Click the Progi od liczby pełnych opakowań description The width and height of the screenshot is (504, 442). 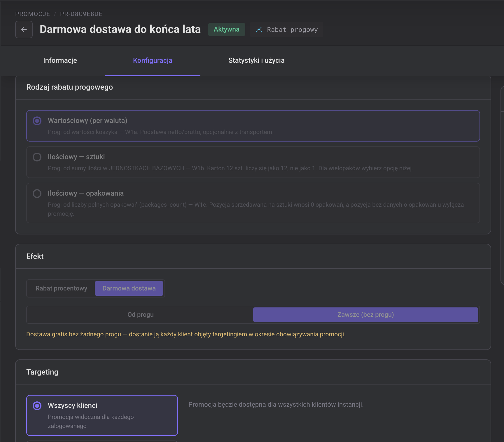coord(256,209)
